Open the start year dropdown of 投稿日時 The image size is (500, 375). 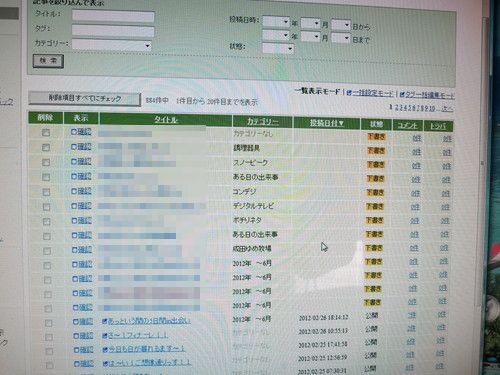[x=276, y=22]
